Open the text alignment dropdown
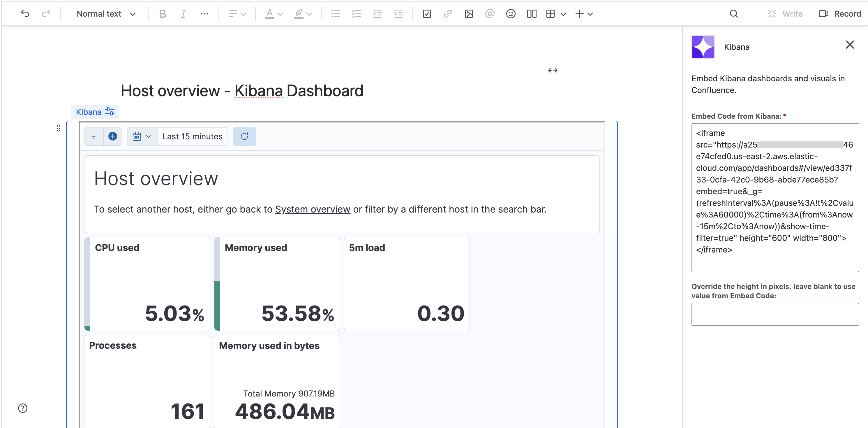 coord(238,14)
